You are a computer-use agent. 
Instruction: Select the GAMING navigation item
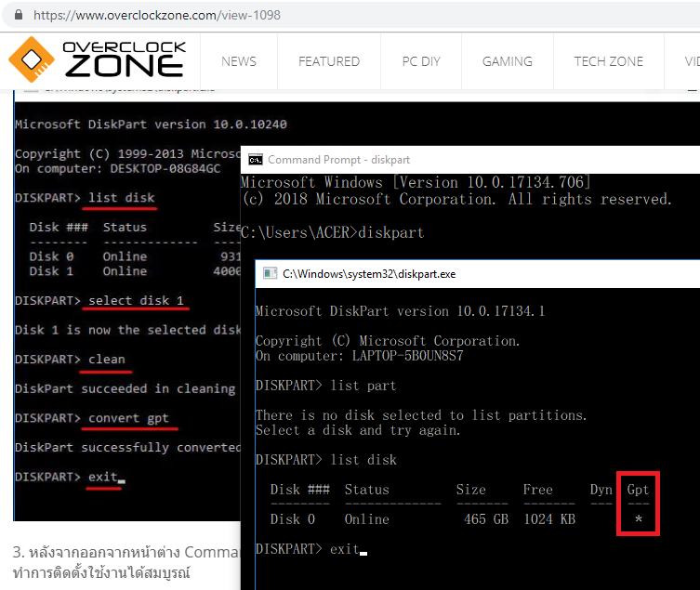508,61
